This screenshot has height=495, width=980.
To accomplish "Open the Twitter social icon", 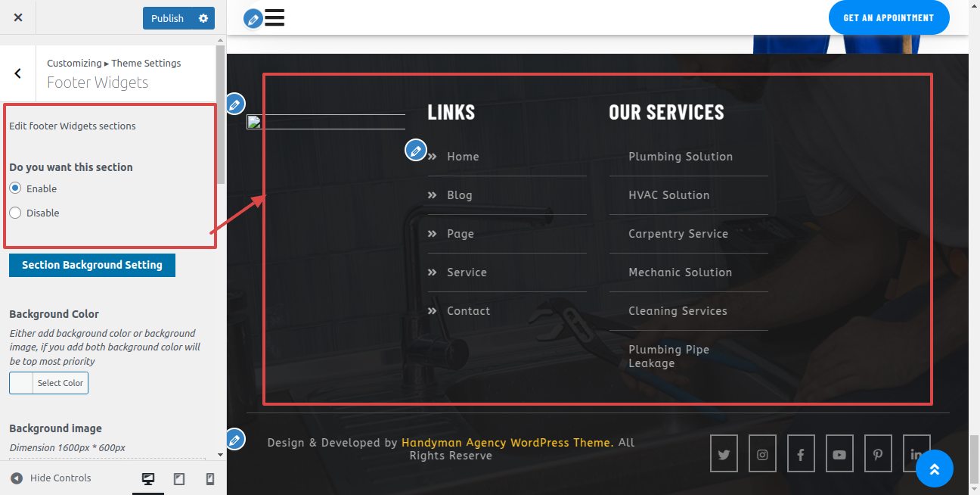I will (724, 453).
